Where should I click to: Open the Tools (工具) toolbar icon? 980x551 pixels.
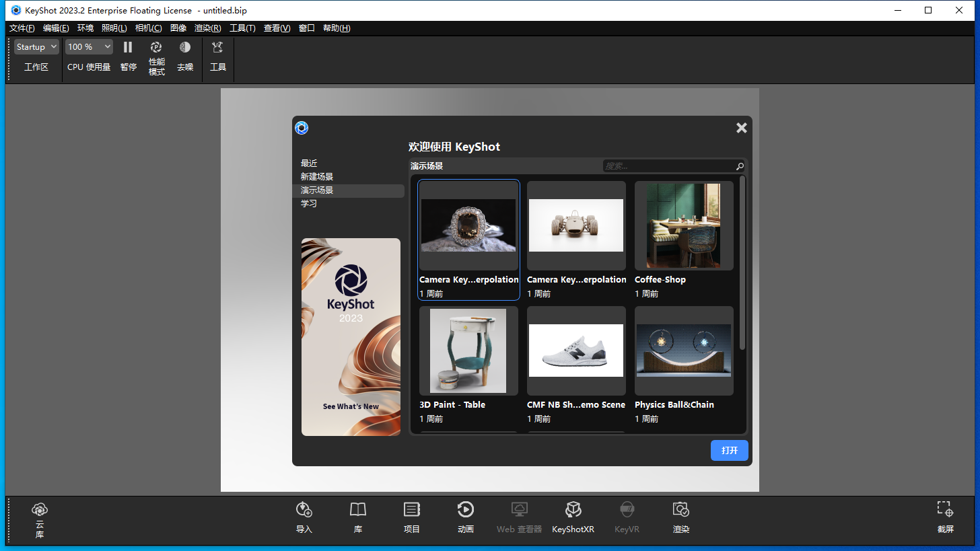(x=217, y=47)
